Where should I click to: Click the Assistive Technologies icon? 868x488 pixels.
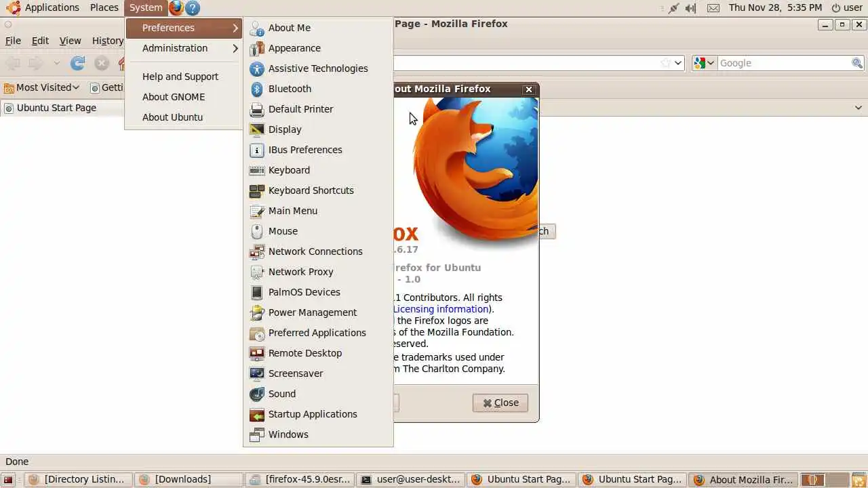coord(256,68)
